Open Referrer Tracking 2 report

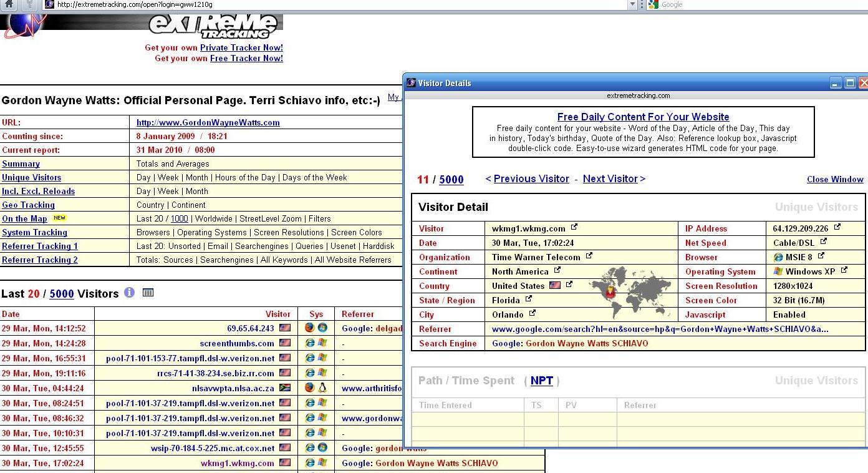point(40,260)
